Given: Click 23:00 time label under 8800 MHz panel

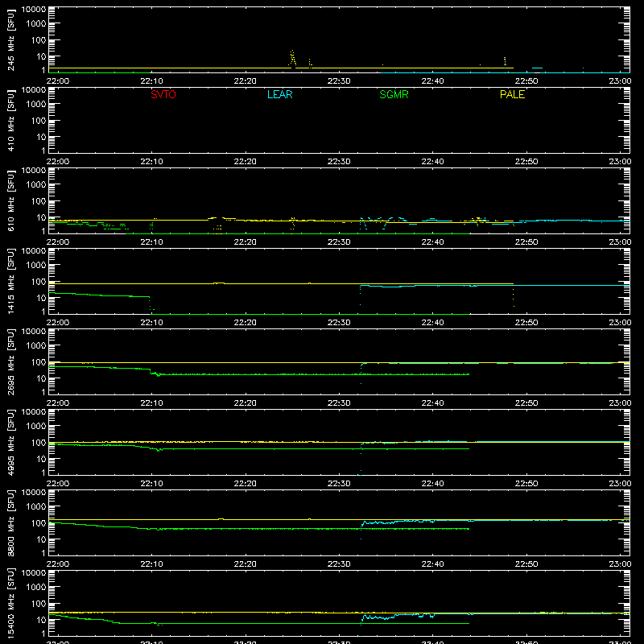Looking at the screenshot, I should (x=620, y=564).
